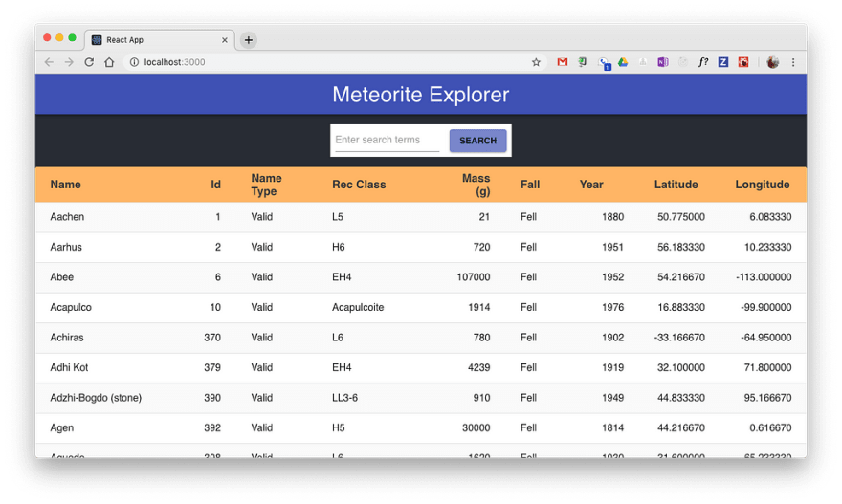Click the 107000 mass value
Screen dimensions: 842x504
coord(474,277)
